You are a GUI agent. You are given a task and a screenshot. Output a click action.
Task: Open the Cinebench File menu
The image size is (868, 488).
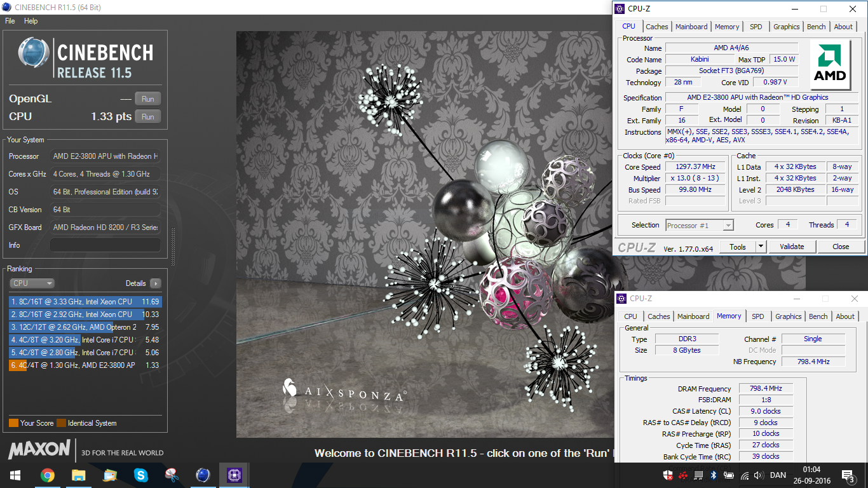(x=10, y=21)
